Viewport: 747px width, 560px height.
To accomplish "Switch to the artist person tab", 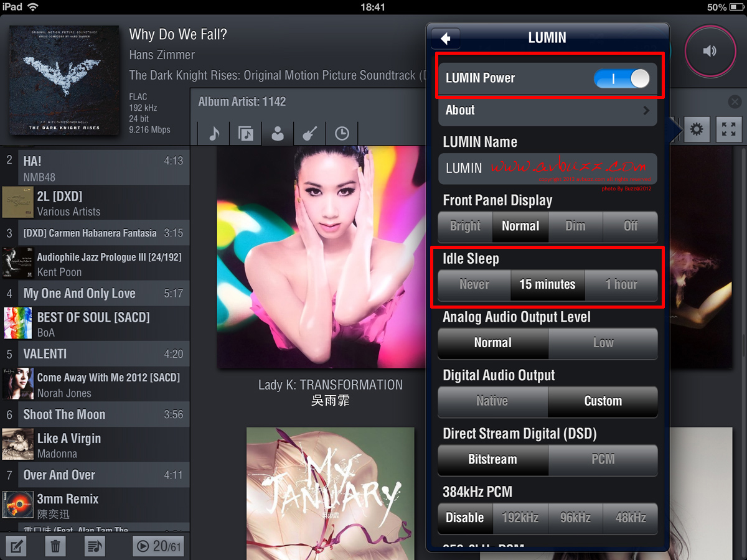I will 278,133.
